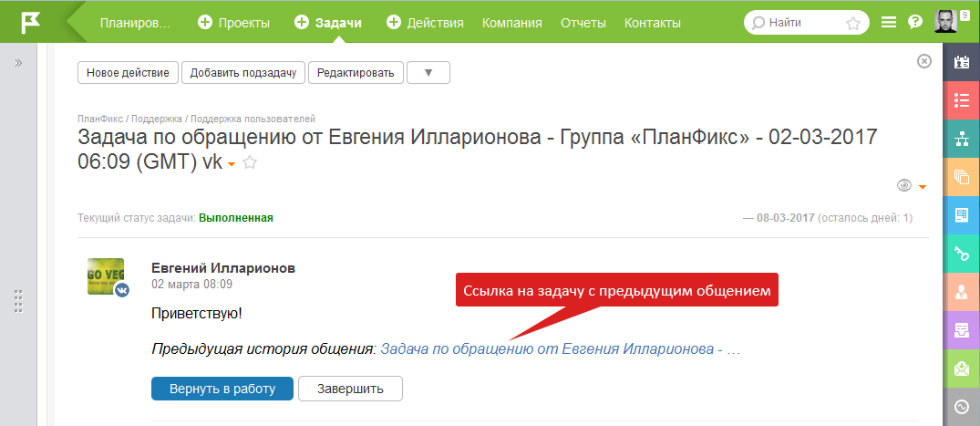Open the blue document sidebar icon

(x=961, y=215)
